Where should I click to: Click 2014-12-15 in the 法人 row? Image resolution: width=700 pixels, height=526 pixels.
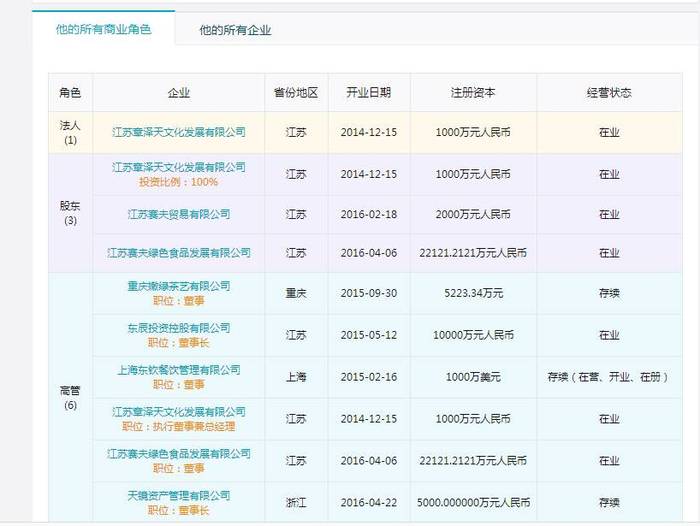pos(369,133)
